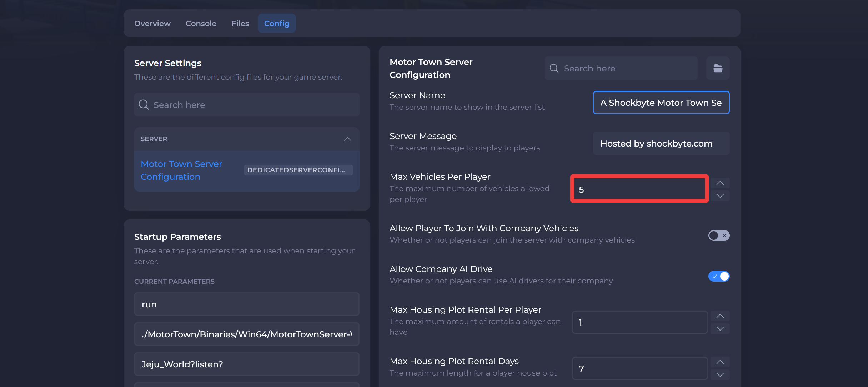Increase Max Housing Plot Rental Days
The width and height of the screenshot is (868, 387).
coord(720,362)
